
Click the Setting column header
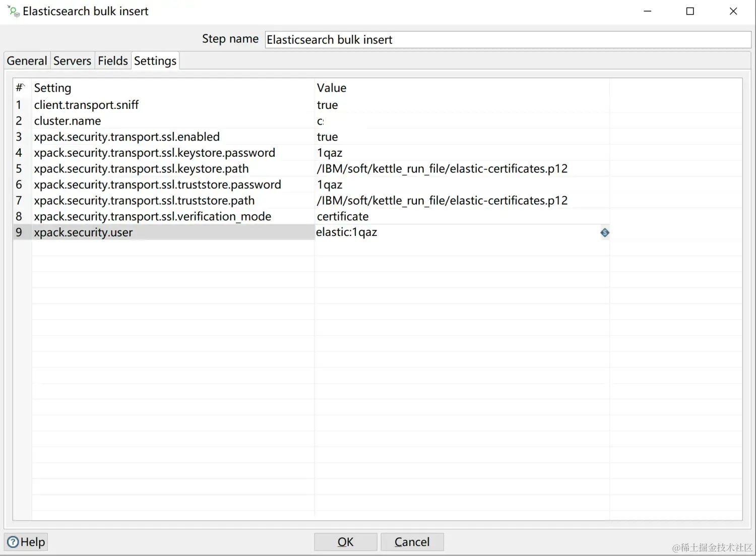pos(173,88)
